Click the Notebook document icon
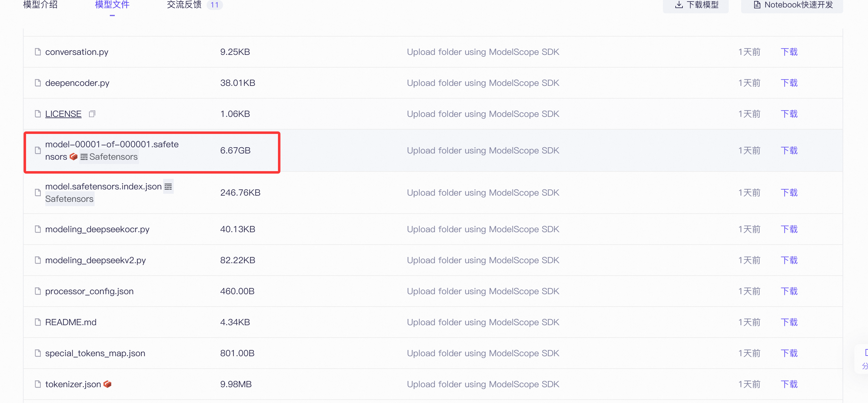Screen dimensions: 868x403 pyautogui.click(x=757, y=5)
